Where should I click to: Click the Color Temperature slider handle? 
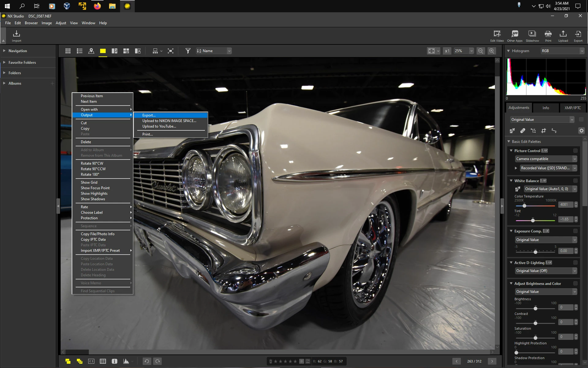point(524,206)
